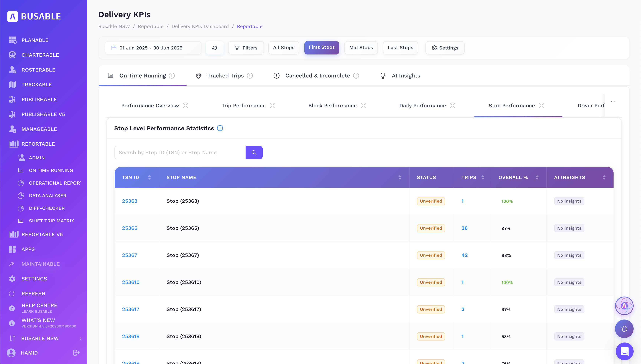Open the chat support floating button
Viewport: 641px width, 364px height.
pos(624,351)
